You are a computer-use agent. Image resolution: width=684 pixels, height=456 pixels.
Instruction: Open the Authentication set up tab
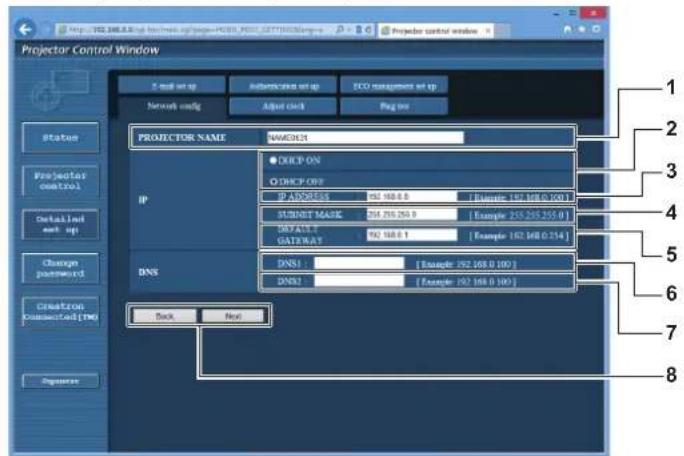pyautogui.click(x=283, y=86)
